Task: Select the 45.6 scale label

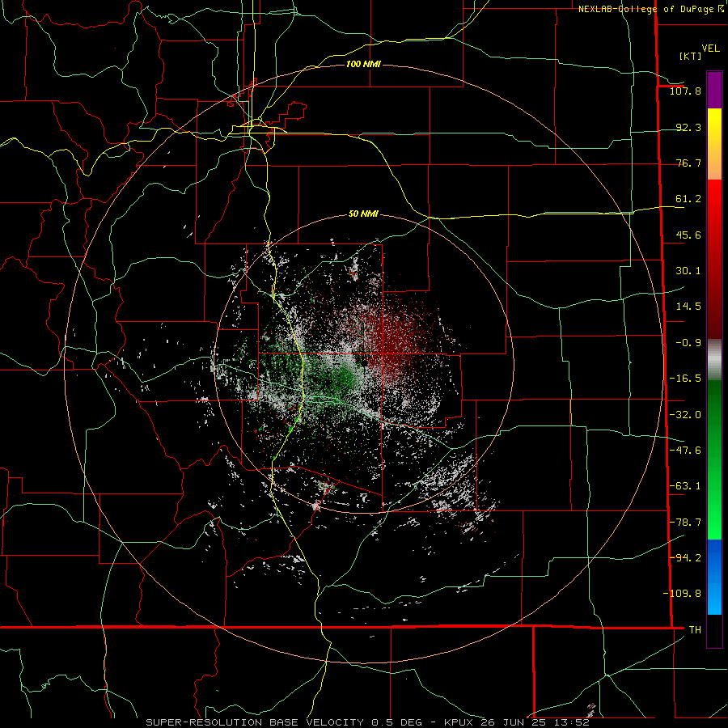Action: pyautogui.click(x=688, y=235)
